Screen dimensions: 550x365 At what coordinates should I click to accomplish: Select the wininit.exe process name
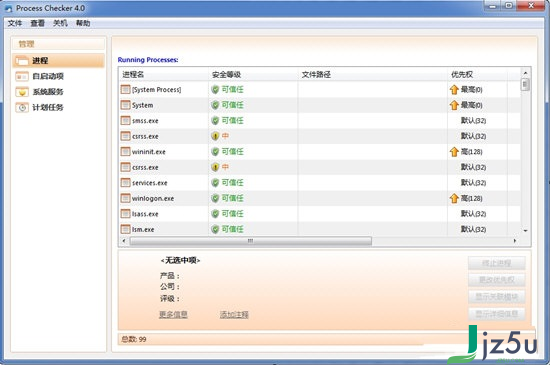point(149,152)
